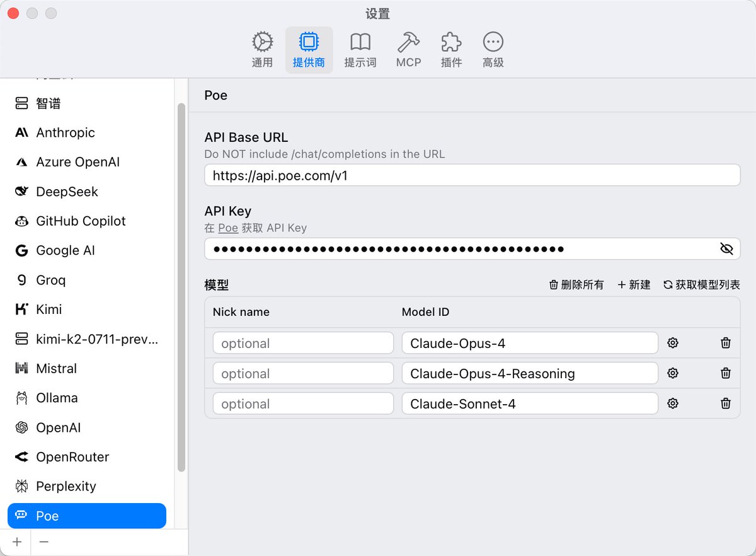Select GitHub Copilot provider
Viewport: 756px width, 556px height.
pyautogui.click(x=87, y=221)
